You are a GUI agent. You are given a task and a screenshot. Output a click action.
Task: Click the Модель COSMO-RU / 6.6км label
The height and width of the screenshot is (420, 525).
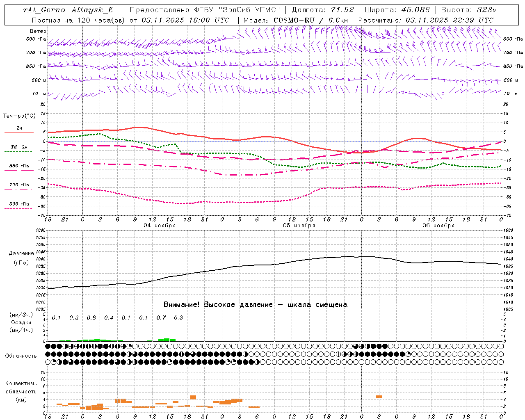tap(295, 20)
